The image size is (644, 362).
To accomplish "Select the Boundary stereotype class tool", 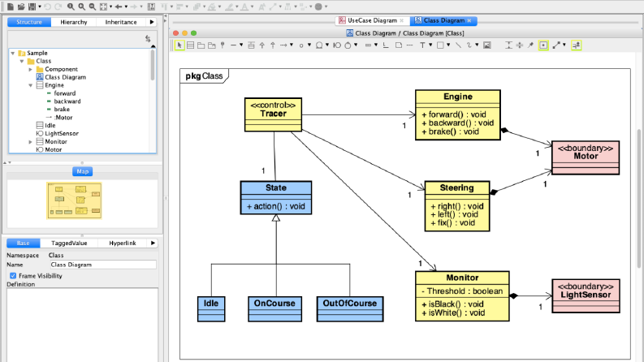I will pos(337,45).
